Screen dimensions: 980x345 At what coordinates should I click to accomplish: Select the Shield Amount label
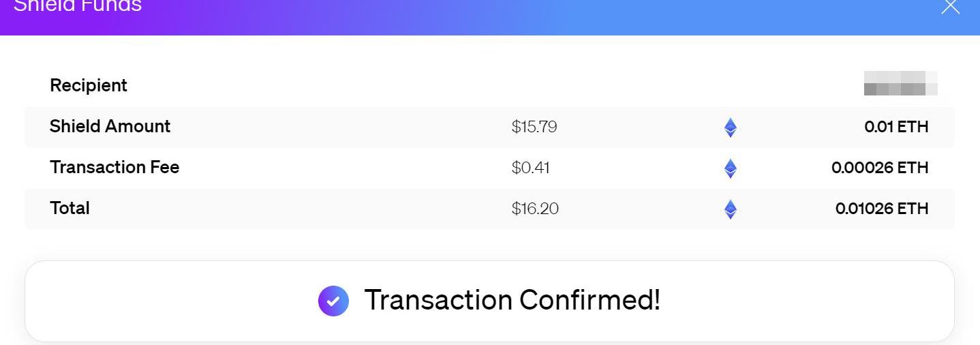(x=110, y=127)
